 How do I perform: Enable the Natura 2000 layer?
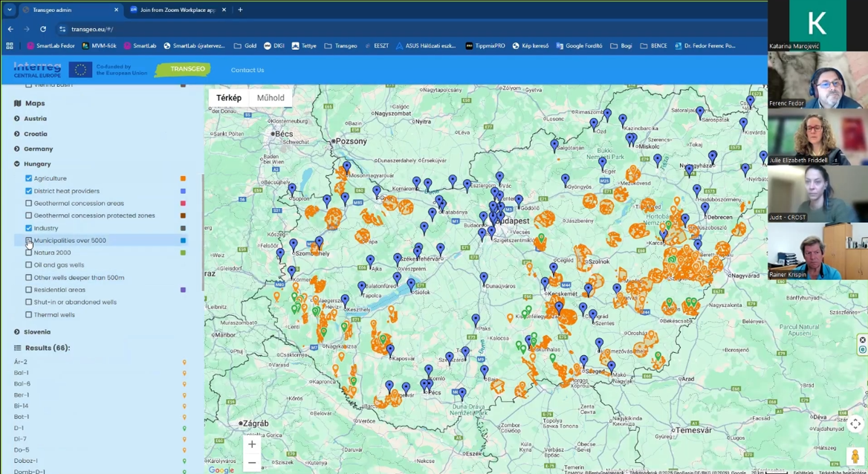click(x=29, y=253)
